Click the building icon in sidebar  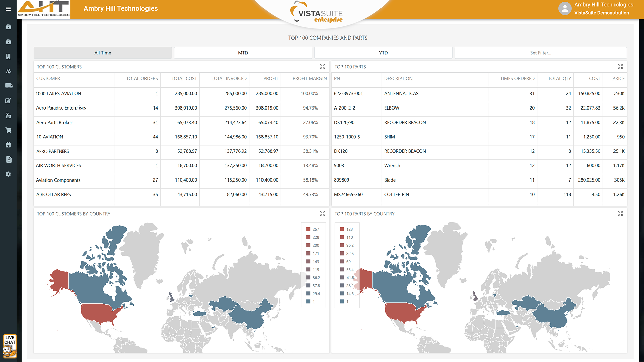coord(8,56)
